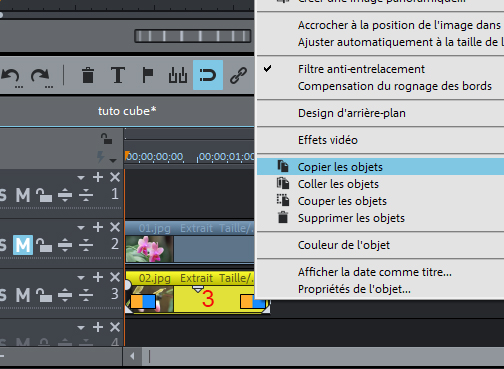The height and width of the screenshot is (369, 504).
Task: Lock track 1 with padlock icon
Action: [x=44, y=195]
